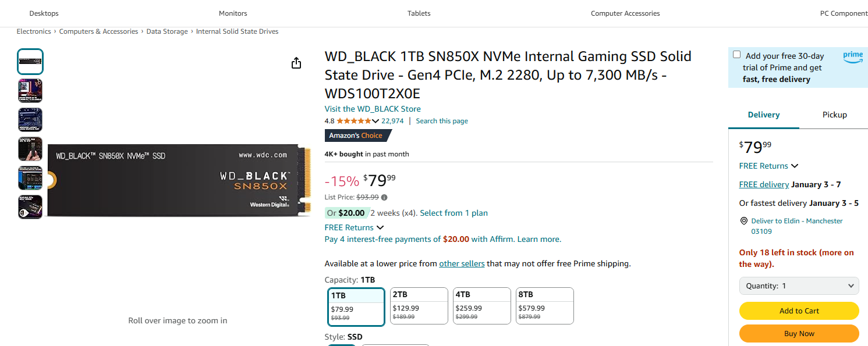Viewport: 868px width, 346px height.
Task: Select the hand-holding-SSD thumbnail image
Action: pyautogui.click(x=30, y=149)
